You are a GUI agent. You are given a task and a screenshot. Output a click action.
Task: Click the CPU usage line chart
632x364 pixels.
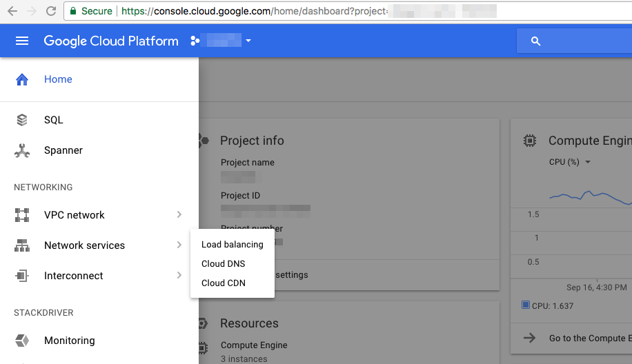click(591, 197)
